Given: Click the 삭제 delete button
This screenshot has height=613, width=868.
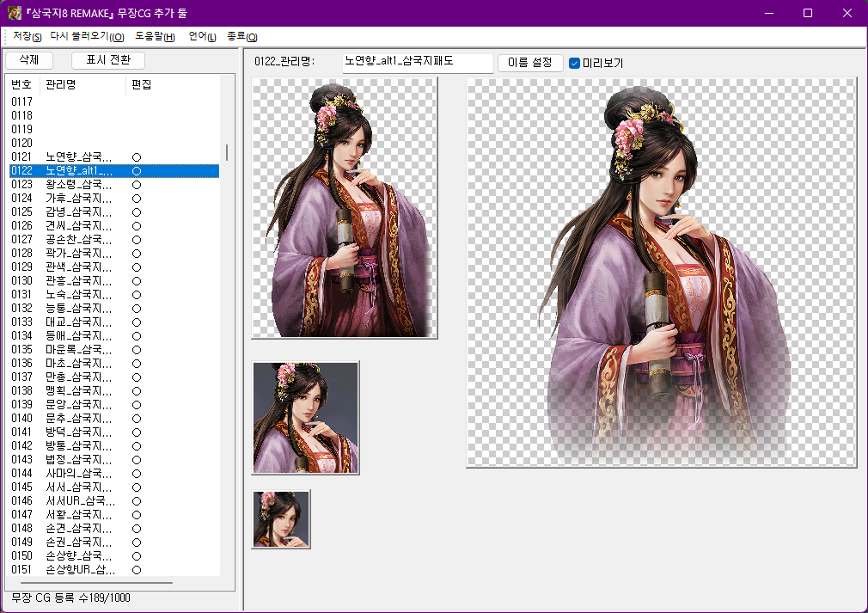Looking at the screenshot, I should (28, 60).
